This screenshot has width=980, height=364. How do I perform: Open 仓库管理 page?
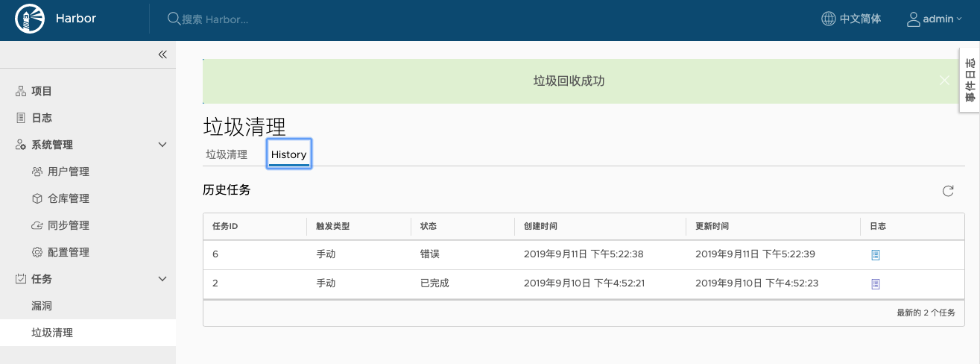68,198
